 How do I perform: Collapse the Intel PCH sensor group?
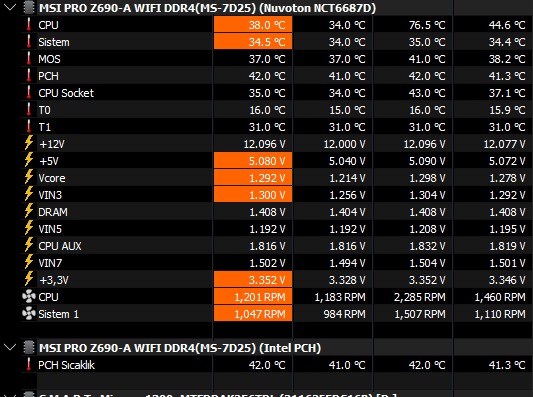10,347
